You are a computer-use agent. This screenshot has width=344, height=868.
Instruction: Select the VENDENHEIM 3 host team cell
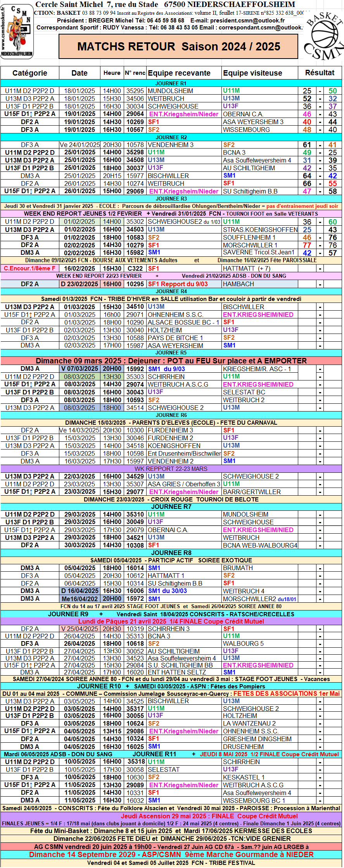(x=184, y=145)
